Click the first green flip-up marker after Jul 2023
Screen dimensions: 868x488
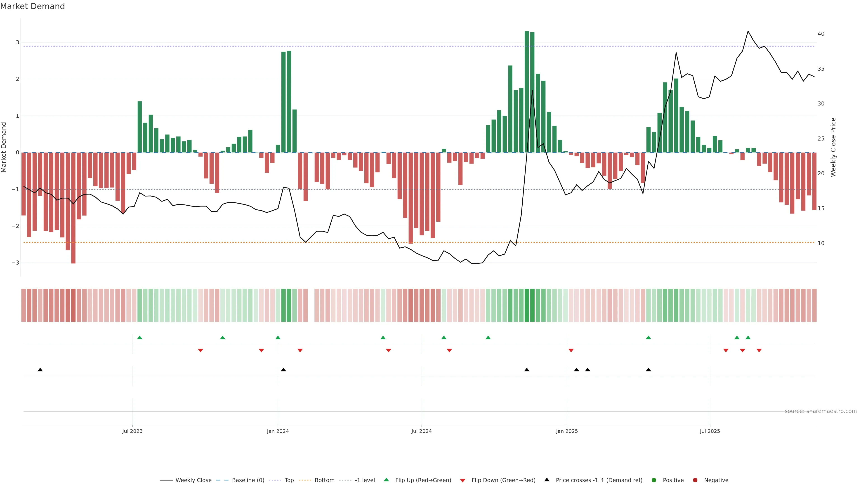[140, 338]
